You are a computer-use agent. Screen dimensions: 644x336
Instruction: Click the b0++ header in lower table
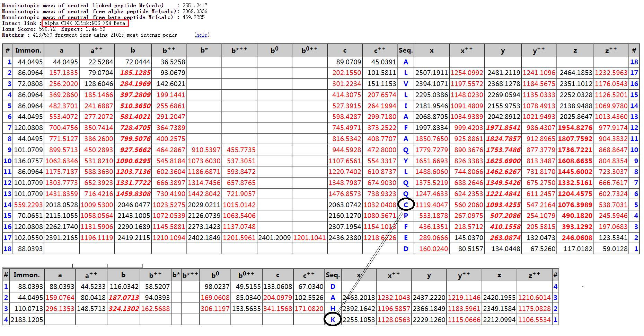tap(246, 275)
